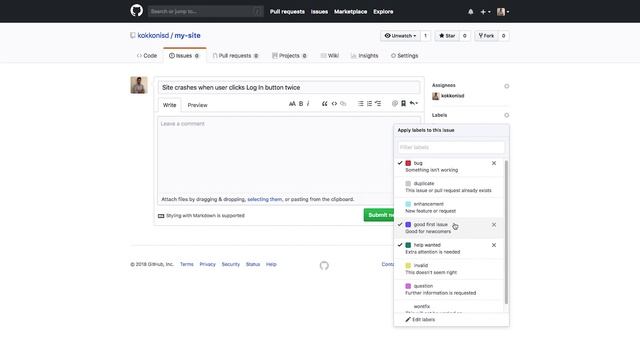Open the Insights tab

click(364, 56)
